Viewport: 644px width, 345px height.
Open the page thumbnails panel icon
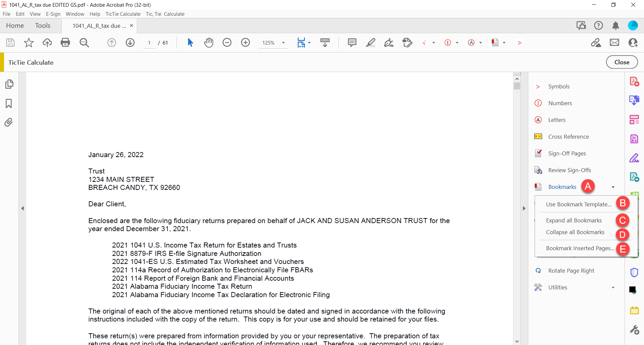[9, 84]
